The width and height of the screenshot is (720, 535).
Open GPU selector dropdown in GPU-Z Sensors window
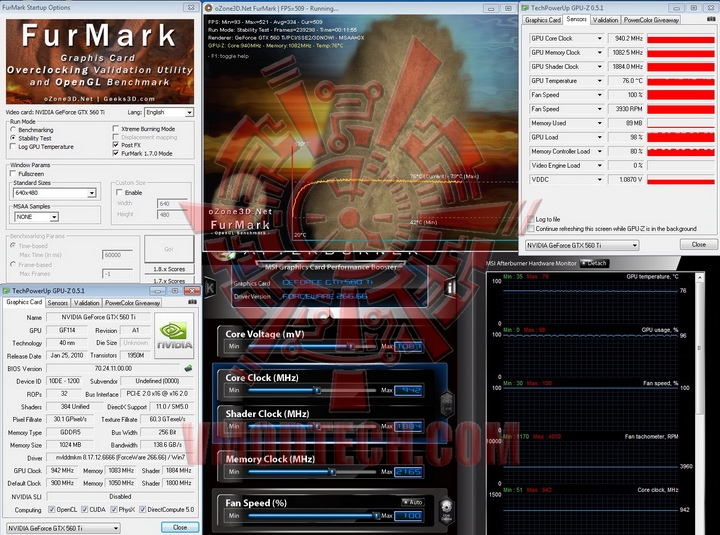pos(582,245)
